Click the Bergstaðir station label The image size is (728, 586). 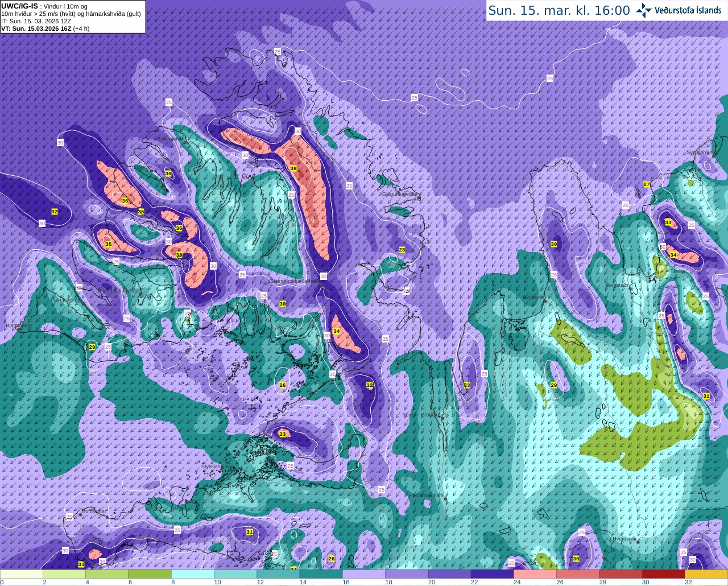(x=618, y=284)
